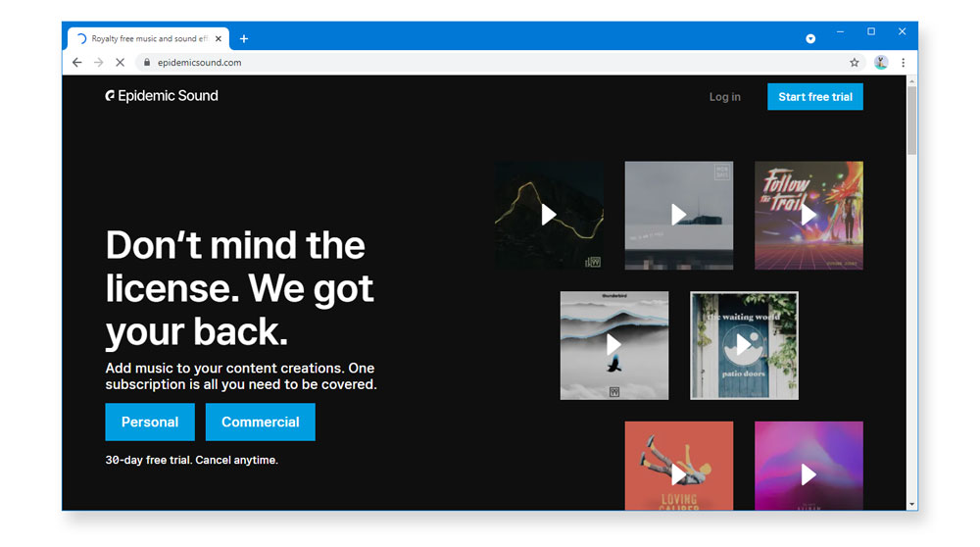Go back using browser back arrow
Image resolution: width=980 pixels, height=547 pixels.
point(76,63)
